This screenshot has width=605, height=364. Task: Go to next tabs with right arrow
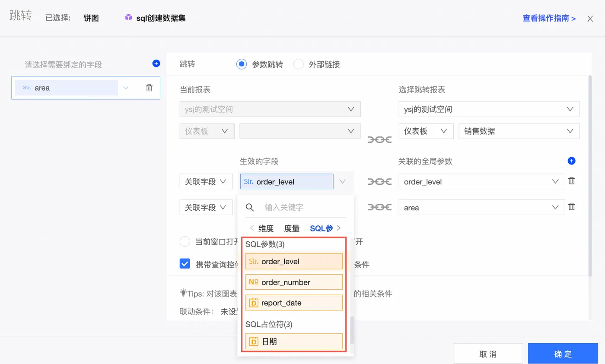(x=338, y=228)
